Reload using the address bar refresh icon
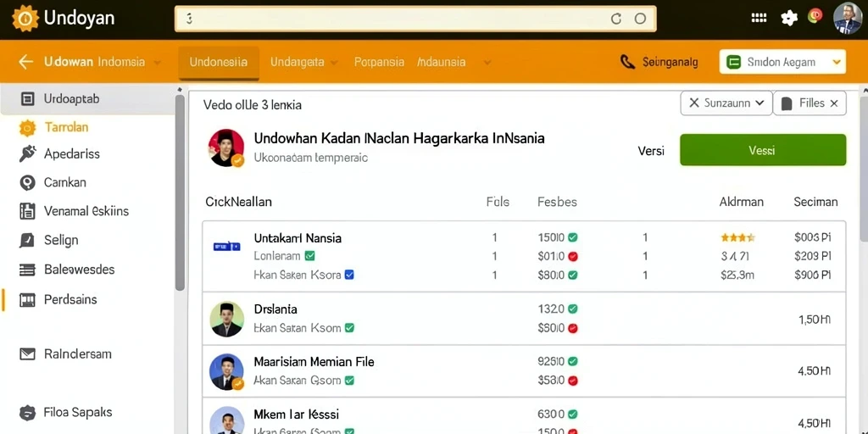This screenshot has width=868, height=434. pyautogui.click(x=616, y=19)
